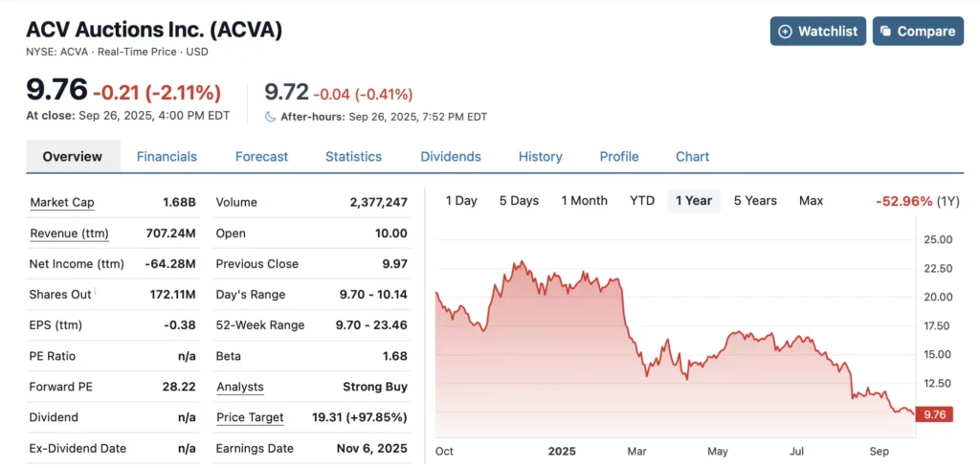Select the Max chart range

coord(811,201)
